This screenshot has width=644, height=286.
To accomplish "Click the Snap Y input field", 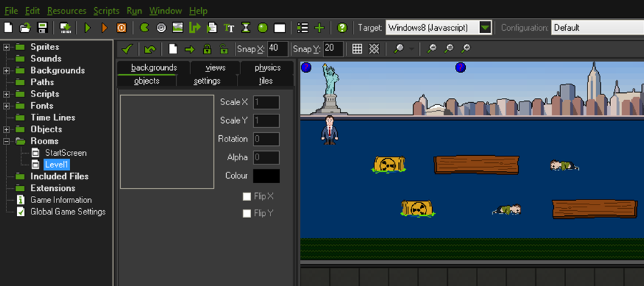I will [x=333, y=49].
